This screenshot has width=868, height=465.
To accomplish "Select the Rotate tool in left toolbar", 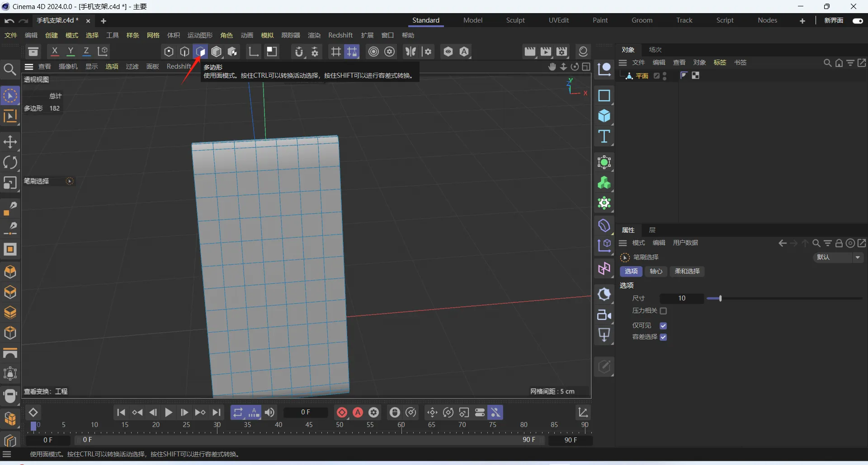I will tap(10, 163).
